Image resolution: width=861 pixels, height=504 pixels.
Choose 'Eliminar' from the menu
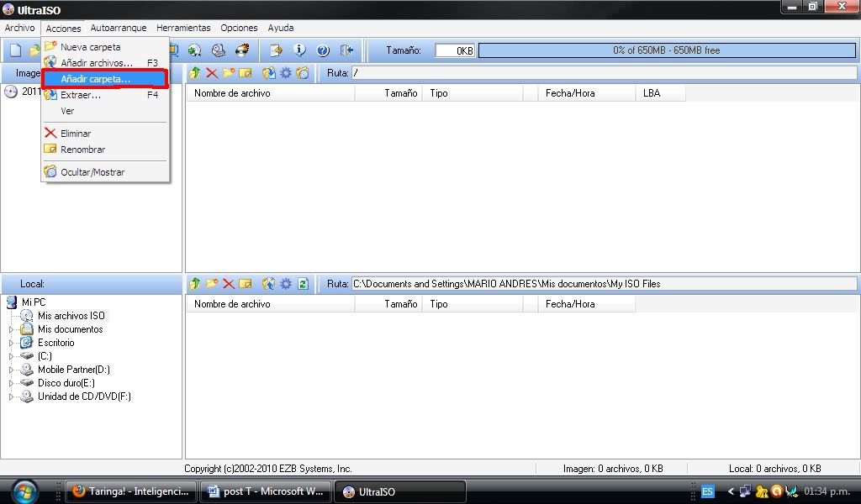pos(105,134)
